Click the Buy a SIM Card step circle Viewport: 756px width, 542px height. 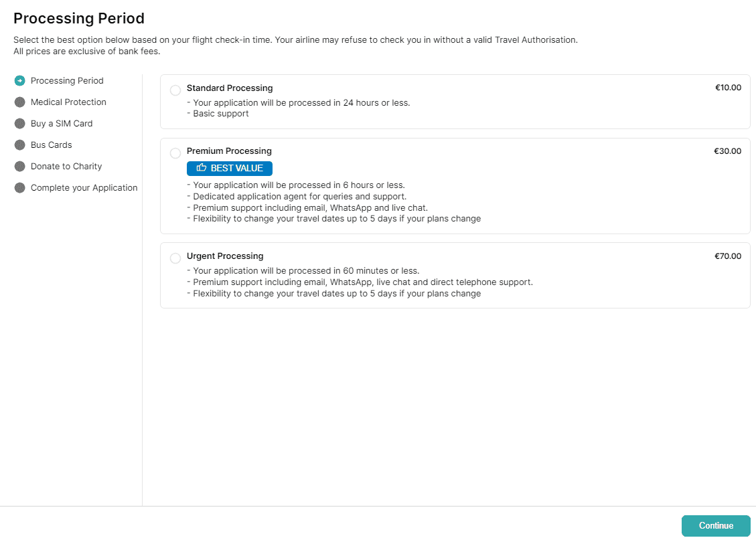coord(19,124)
